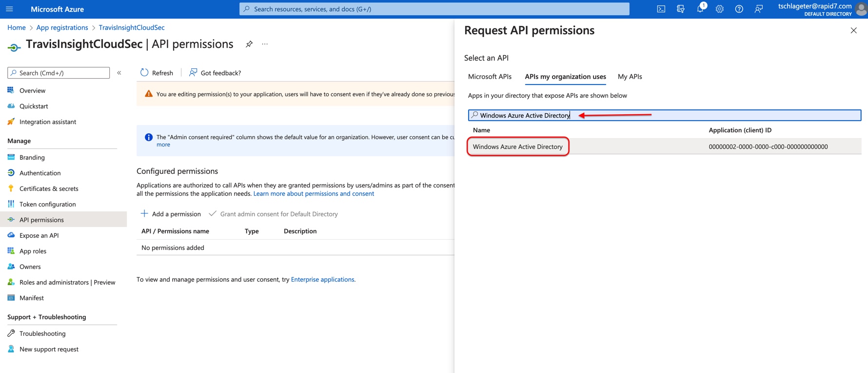Click API / Permissions name column header

click(175, 231)
